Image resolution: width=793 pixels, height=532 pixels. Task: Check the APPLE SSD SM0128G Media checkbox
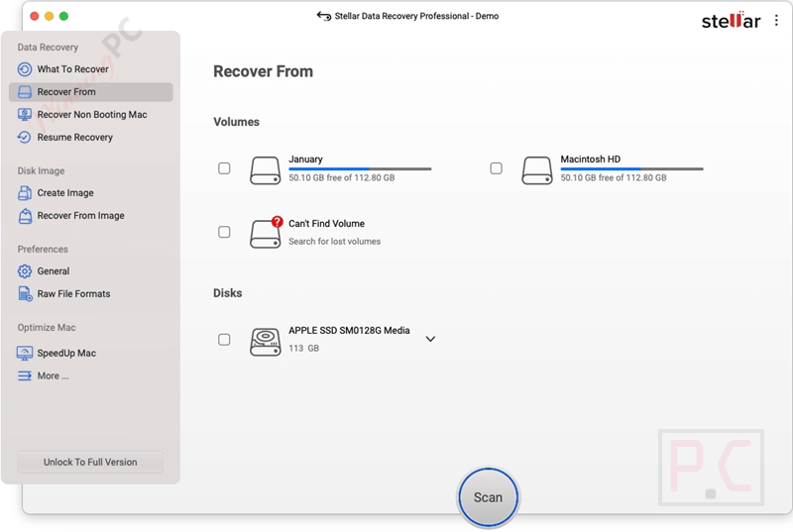pos(224,340)
